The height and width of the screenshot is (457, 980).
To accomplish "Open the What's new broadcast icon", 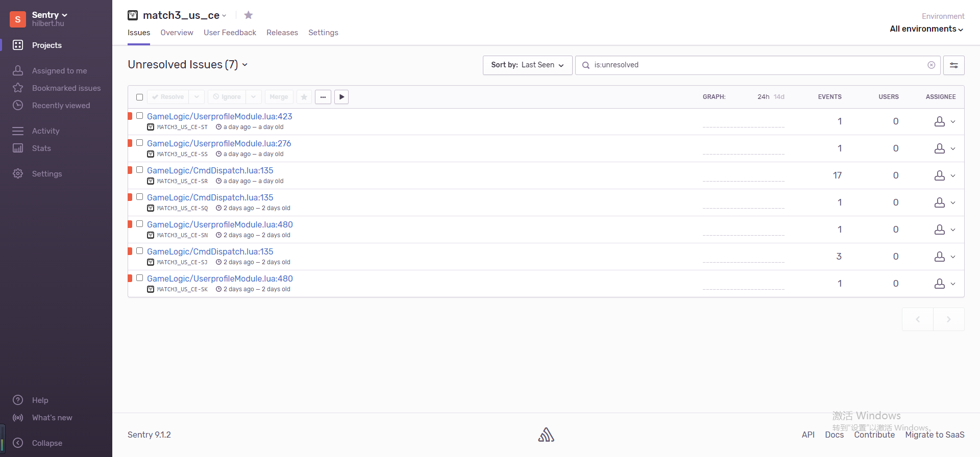I will pos(18,417).
